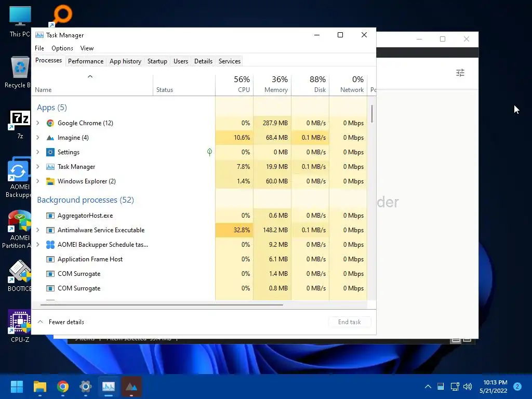The image size is (532, 399).
Task: Click the filter sliders icon in background window
Action: (x=460, y=73)
